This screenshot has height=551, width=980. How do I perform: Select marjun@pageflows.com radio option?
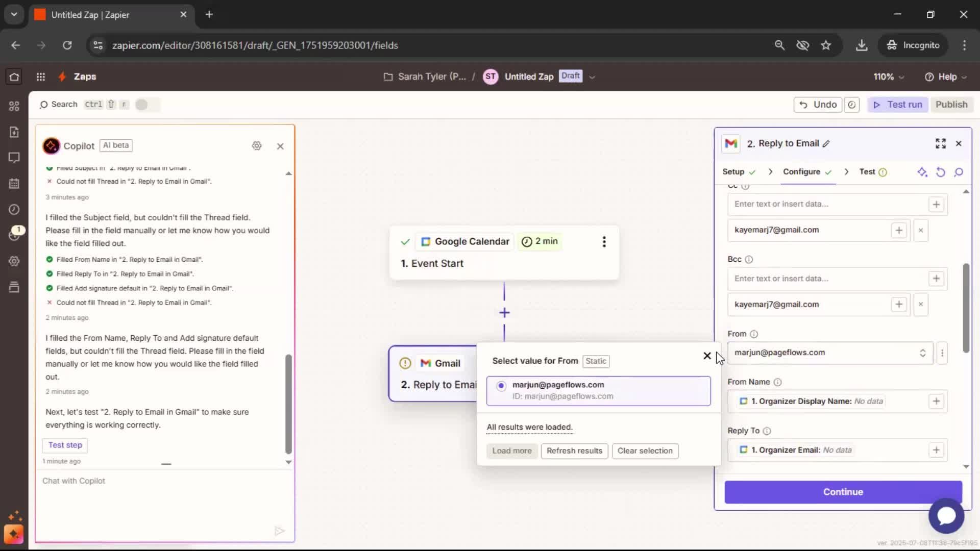coord(501,386)
